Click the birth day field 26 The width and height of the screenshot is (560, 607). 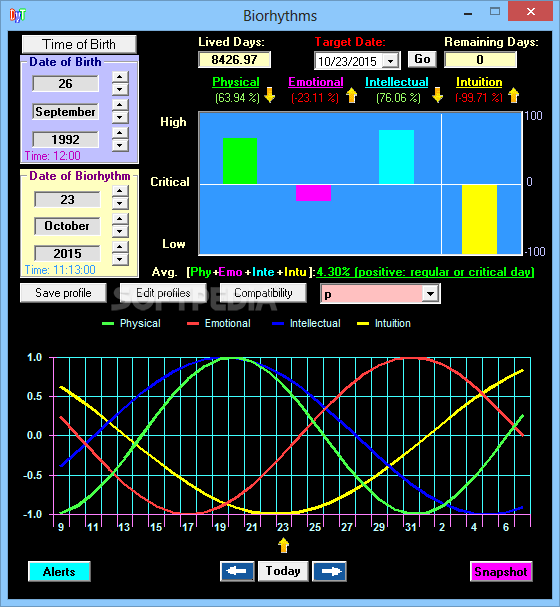point(65,84)
